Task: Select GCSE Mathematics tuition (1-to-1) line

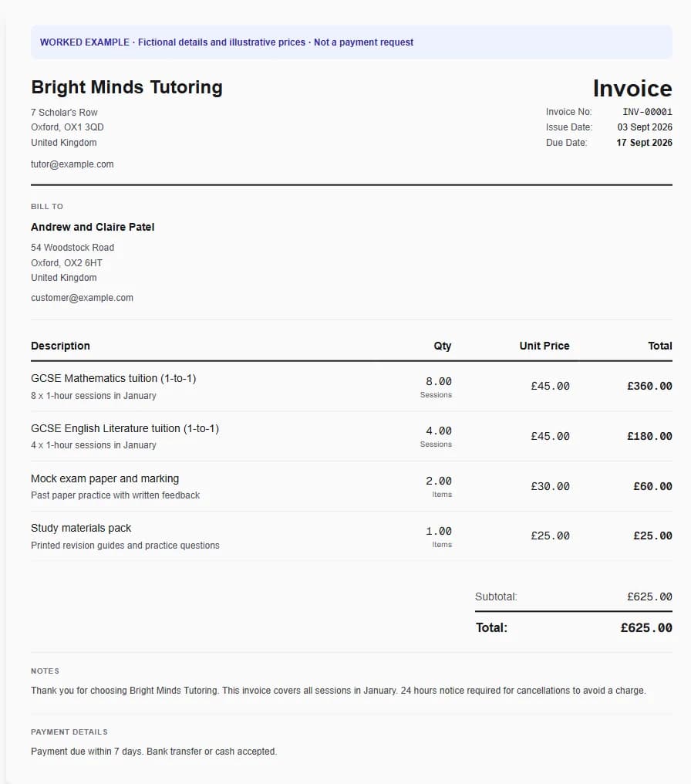Action: click(x=113, y=379)
